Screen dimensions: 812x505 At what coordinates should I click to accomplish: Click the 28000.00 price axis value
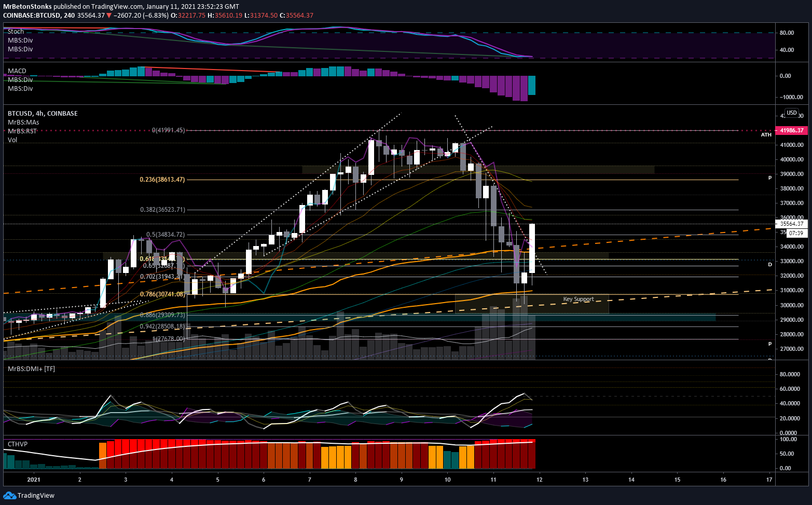click(791, 334)
